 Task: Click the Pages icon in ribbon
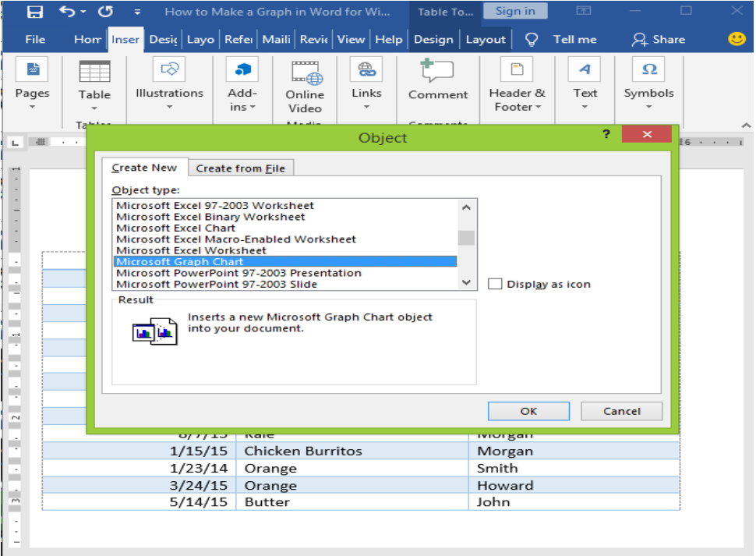(x=33, y=69)
